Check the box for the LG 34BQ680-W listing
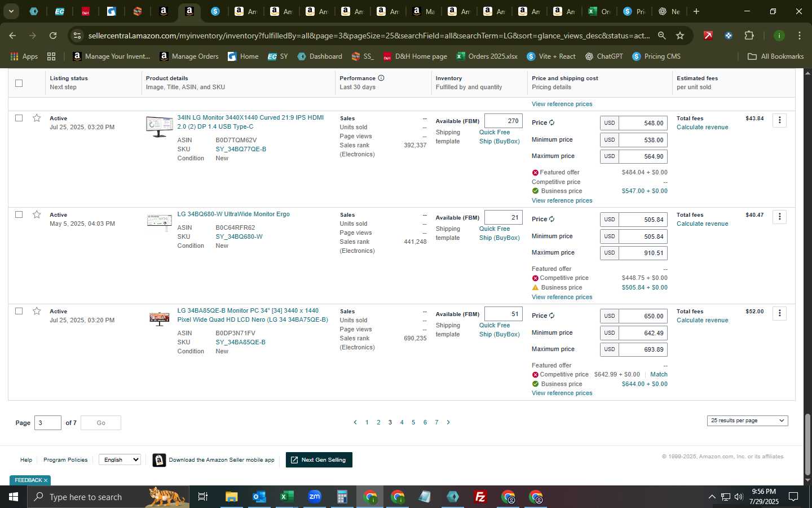The image size is (812, 508). point(19,214)
